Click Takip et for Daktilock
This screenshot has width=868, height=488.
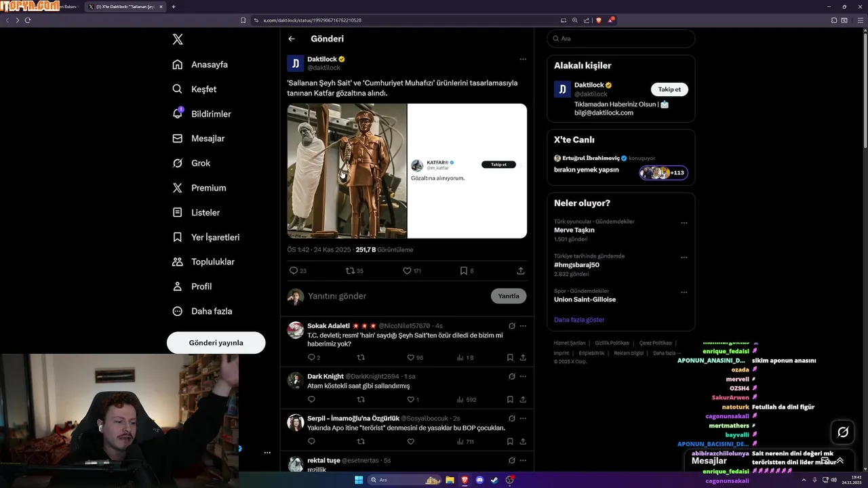pyautogui.click(x=669, y=89)
